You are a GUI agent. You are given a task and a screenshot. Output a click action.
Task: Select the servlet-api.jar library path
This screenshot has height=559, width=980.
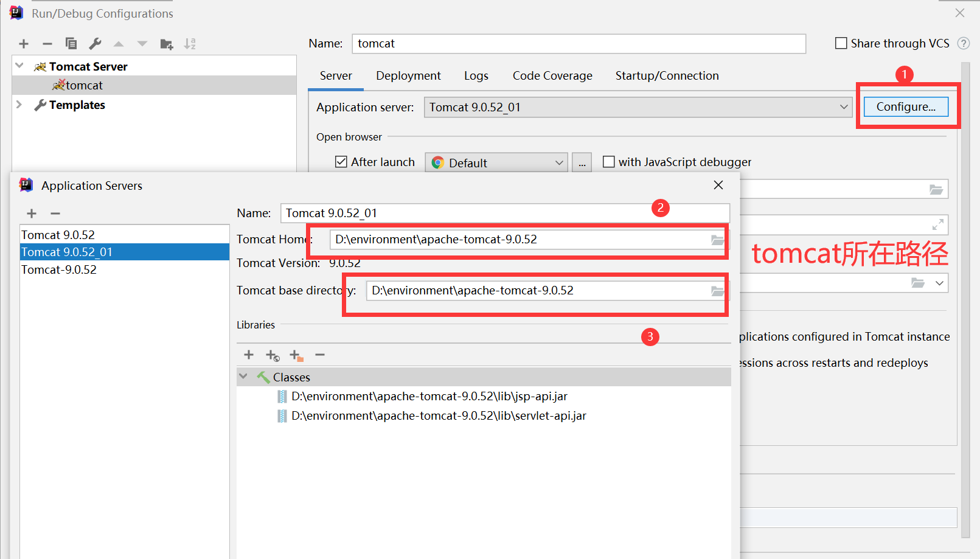[x=439, y=416]
